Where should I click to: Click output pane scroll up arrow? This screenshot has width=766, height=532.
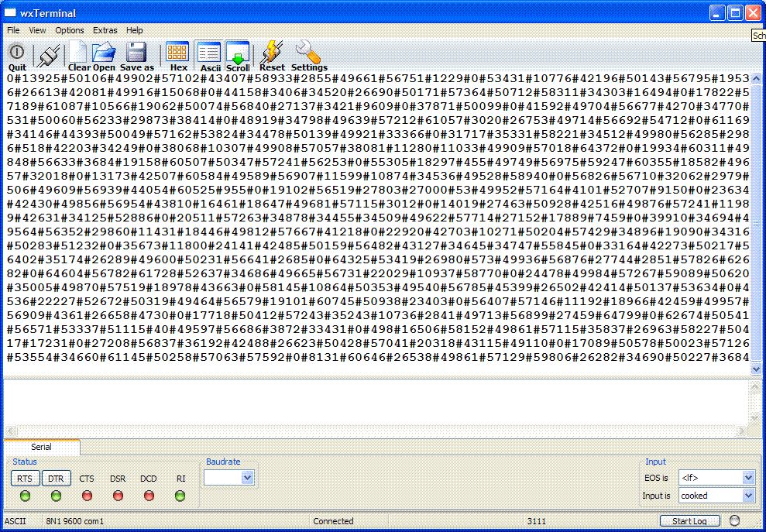tap(756, 79)
